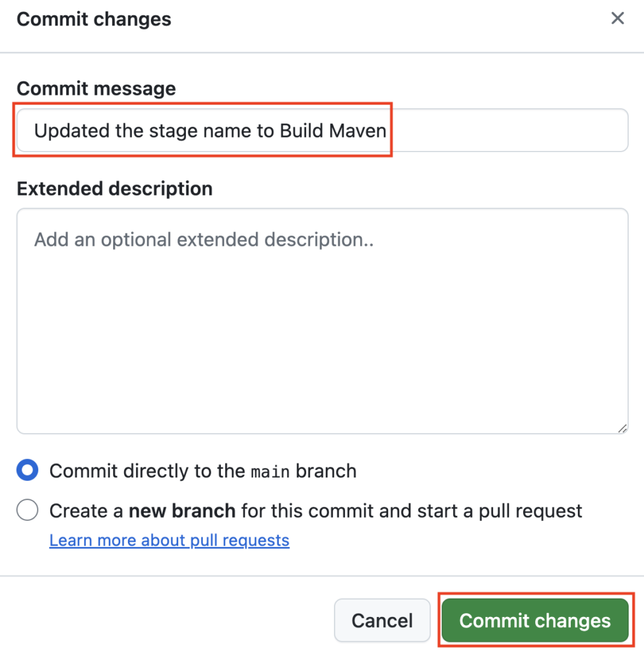Click the Commit message input field

322,130
